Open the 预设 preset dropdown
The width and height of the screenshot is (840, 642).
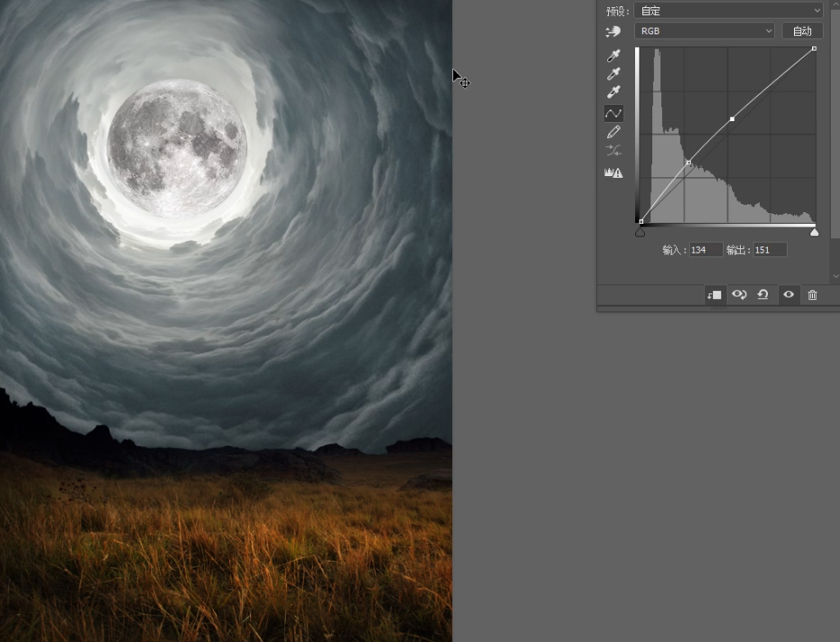click(x=728, y=11)
